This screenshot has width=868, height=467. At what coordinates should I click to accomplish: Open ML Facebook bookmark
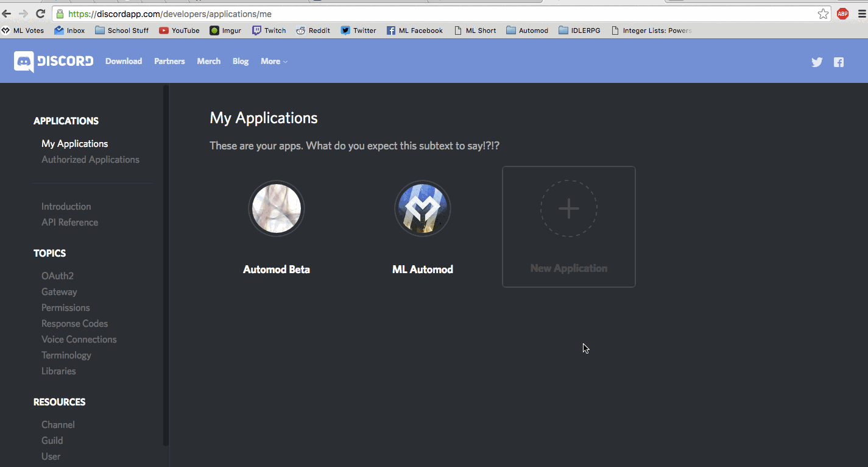click(415, 30)
